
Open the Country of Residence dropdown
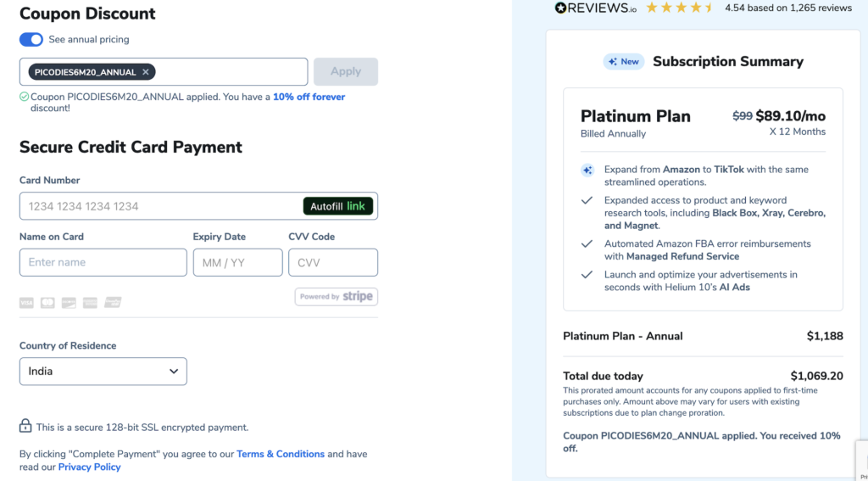103,372
